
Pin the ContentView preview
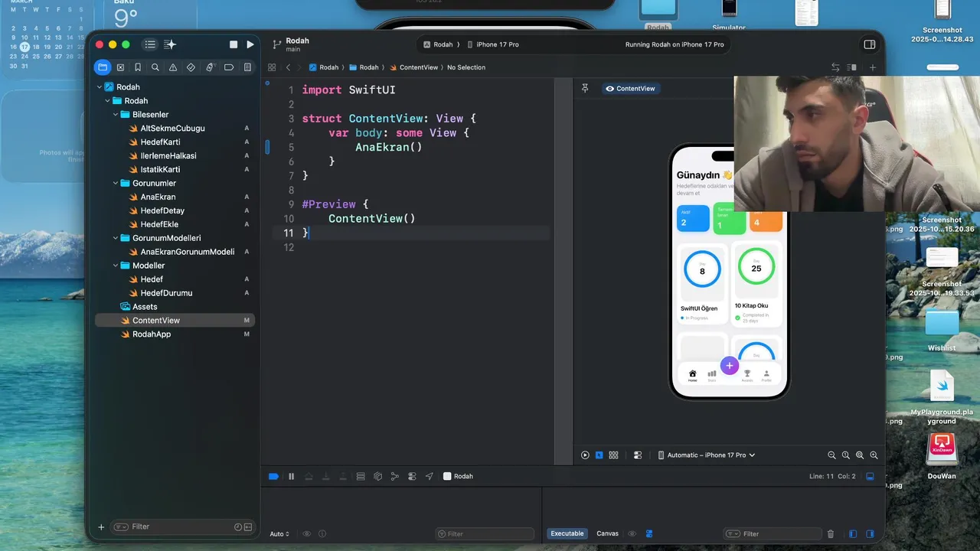[585, 89]
